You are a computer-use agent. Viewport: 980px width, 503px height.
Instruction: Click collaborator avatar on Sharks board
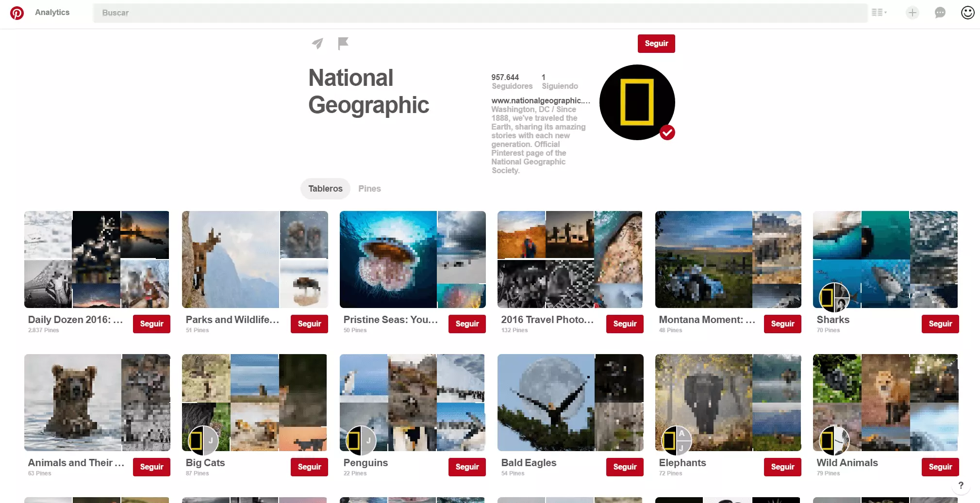pos(834,297)
